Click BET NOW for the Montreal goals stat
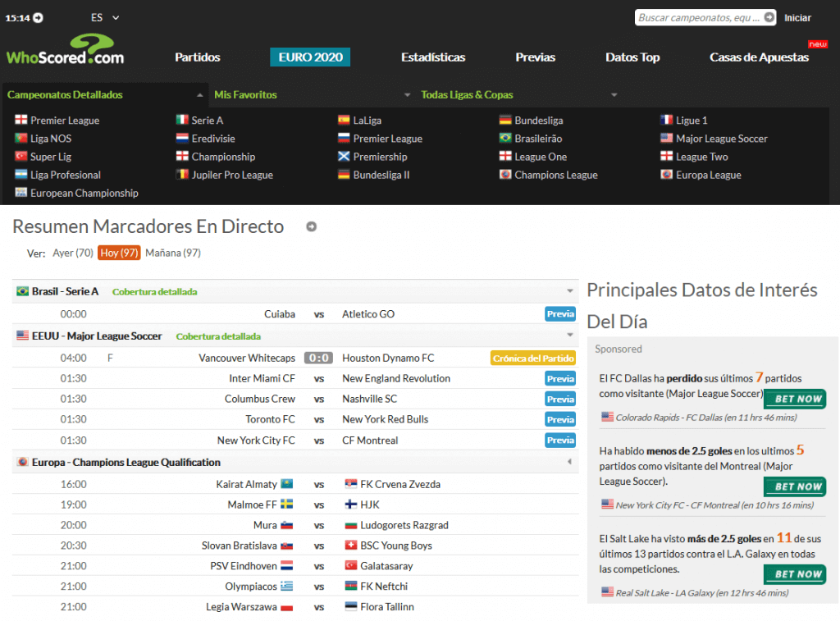Viewport: 840px width, 621px height. click(x=795, y=487)
